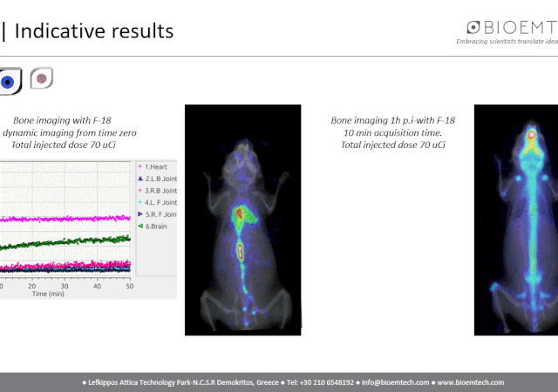Click the blue eye icon button
The height and width of the screenshot is (392, 558).
tap(8, 82)
